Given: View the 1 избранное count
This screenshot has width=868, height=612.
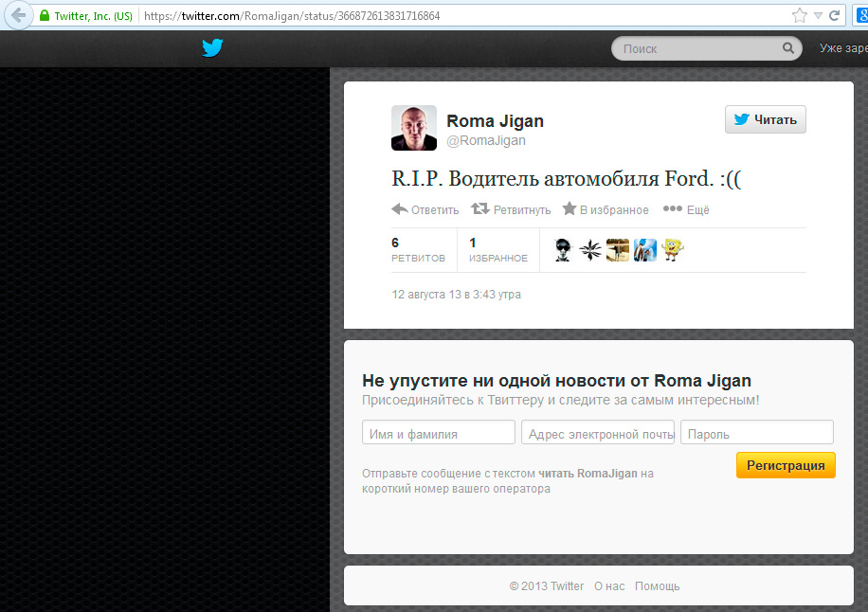Looking at the screenshot, I should (498, 250).
